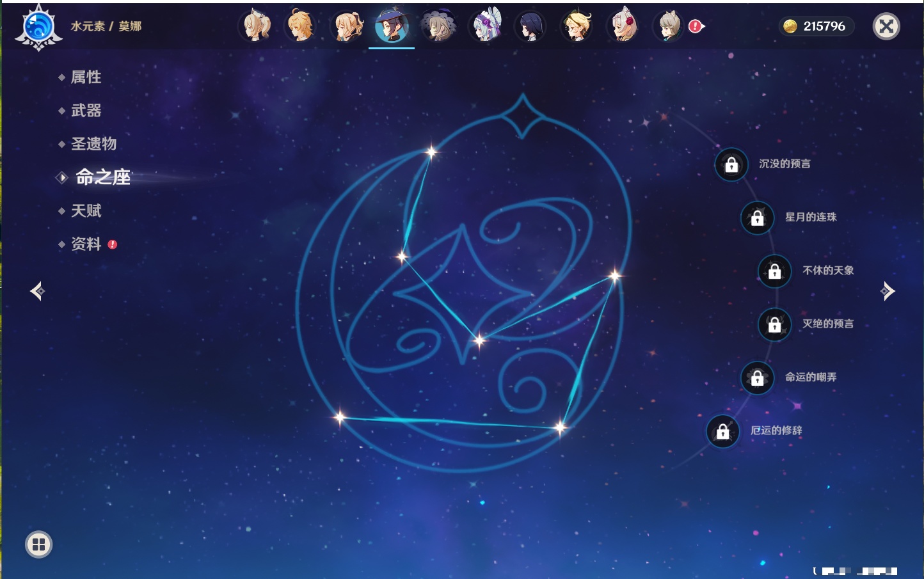
Task: Unlock the 星月的连珠 lock node
Action: [758, 218]
